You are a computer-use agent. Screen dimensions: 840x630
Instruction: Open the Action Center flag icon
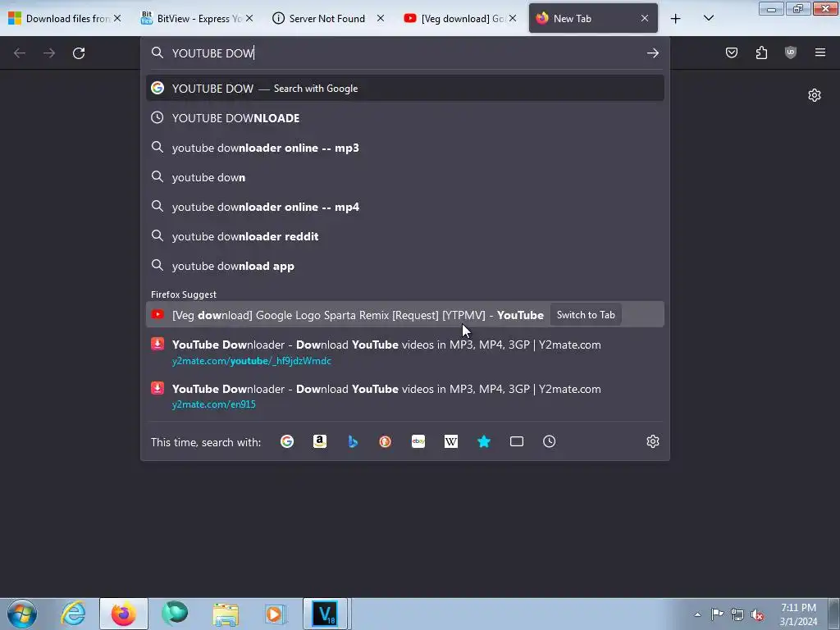(x=717, y=614)
